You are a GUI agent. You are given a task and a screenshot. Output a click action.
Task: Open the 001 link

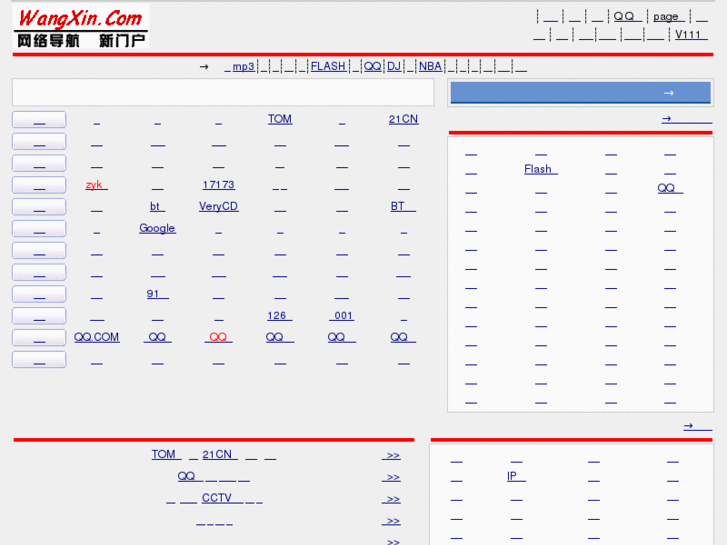[342, 315]
